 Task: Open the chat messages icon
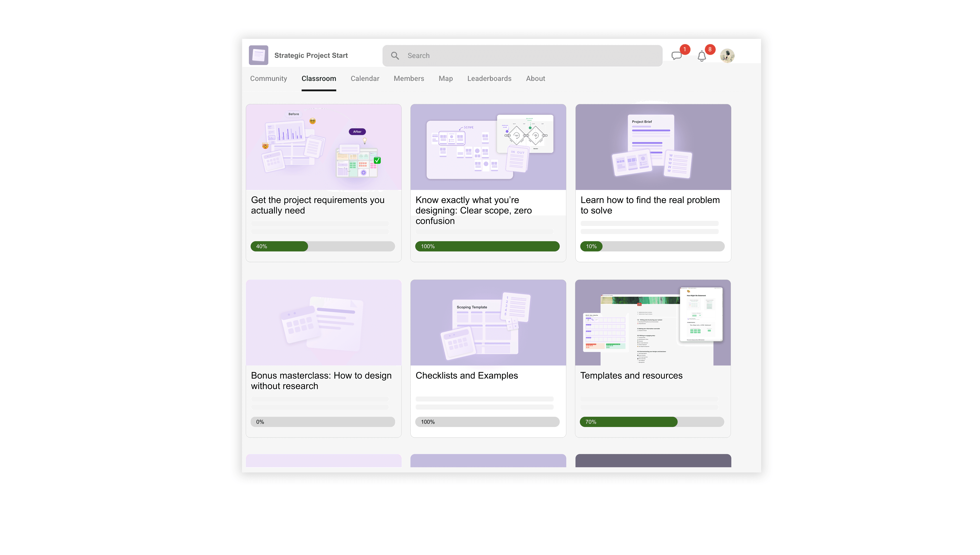(x=676, y=56)
